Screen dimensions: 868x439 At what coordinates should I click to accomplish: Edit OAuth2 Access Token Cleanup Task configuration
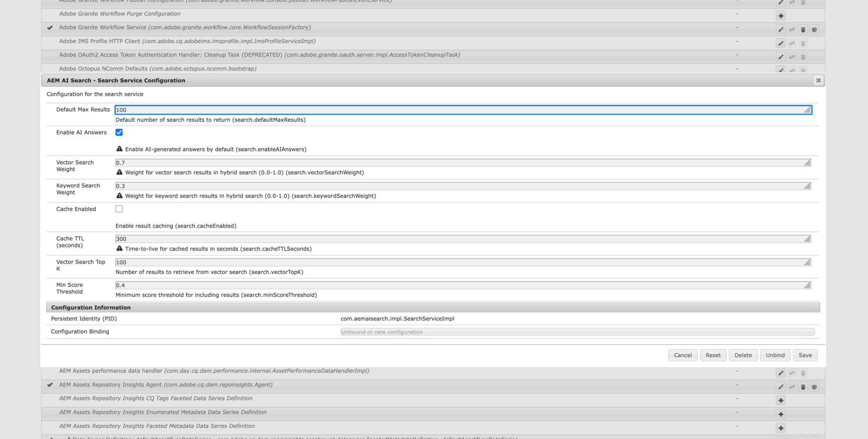pyautogui.click(x=781, y=57)
